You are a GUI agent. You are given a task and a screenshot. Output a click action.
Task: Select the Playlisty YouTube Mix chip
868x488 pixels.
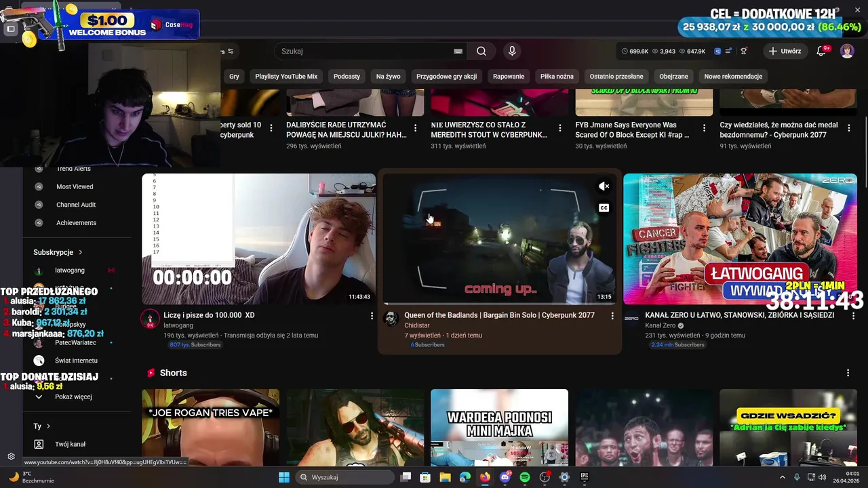pyautogui.click(x=286, y=77)
